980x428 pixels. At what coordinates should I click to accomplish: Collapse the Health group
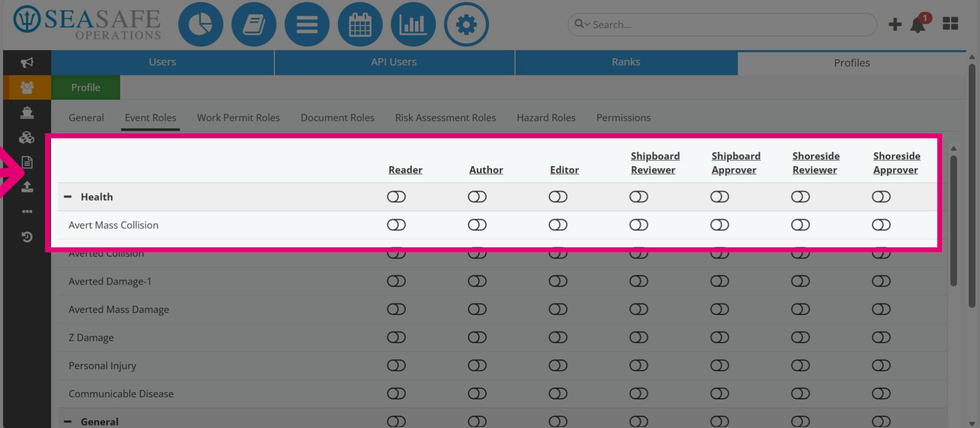[x=67, y=197]
